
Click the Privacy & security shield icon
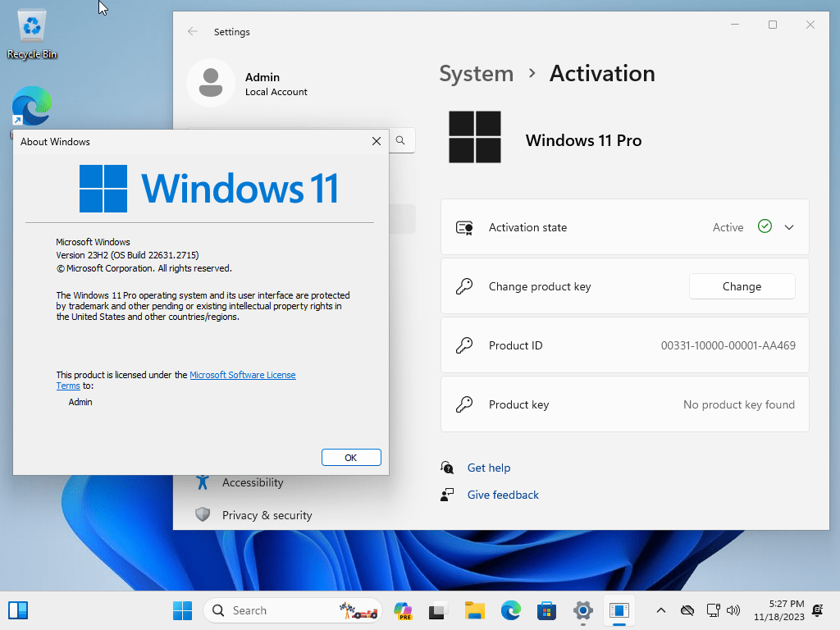pos(203,515)
